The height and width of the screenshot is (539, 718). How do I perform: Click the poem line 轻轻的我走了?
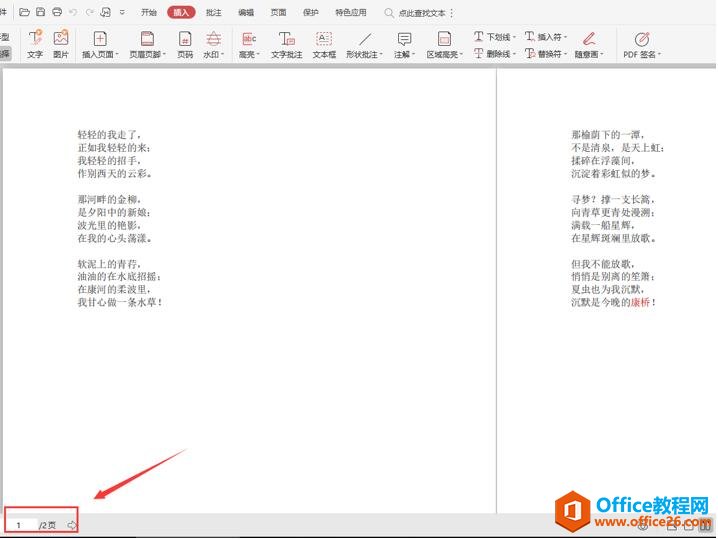click(110, 135)
